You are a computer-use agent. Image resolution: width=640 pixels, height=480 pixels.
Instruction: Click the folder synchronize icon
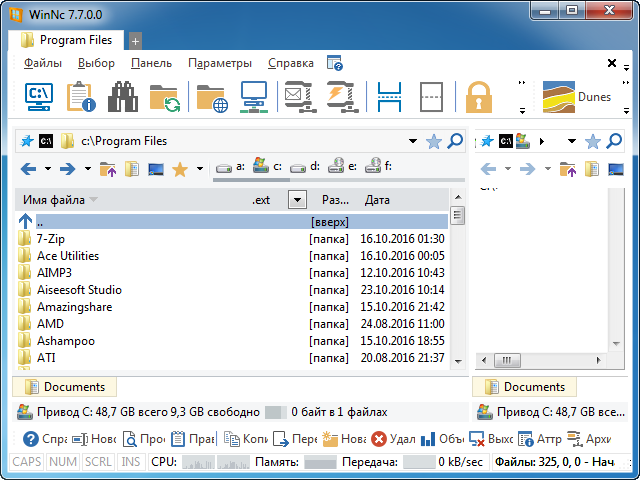(x=164, y=98)
